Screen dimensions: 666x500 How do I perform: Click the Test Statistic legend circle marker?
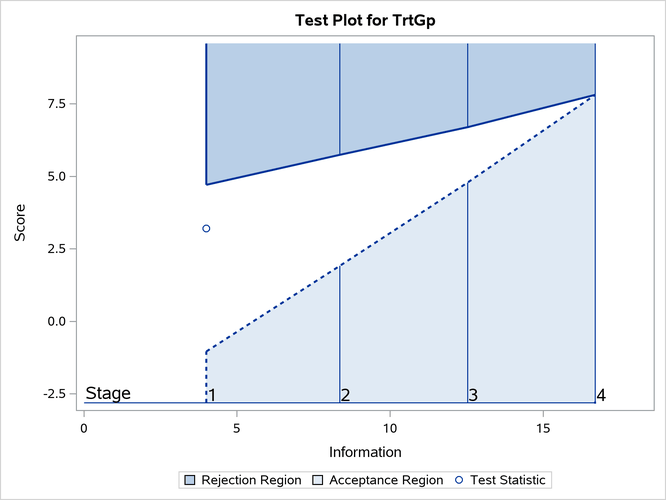459,480
